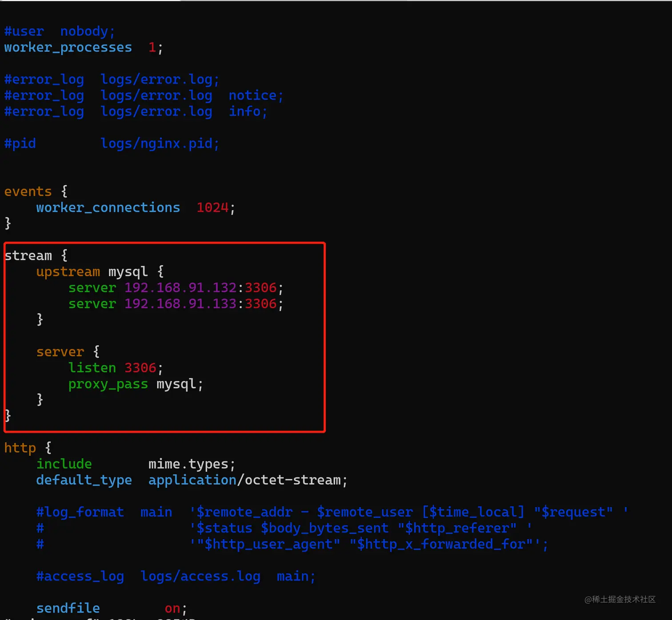Click the default_type application/octet-stream directive
The width and height of the screenshot is (672, 620).
click(x=191, y=480)
